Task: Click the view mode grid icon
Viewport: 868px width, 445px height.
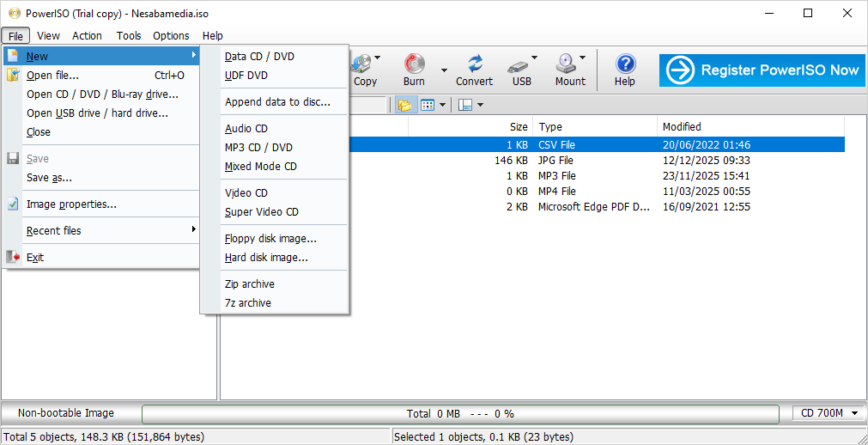Action: click(x=428, y=105)
